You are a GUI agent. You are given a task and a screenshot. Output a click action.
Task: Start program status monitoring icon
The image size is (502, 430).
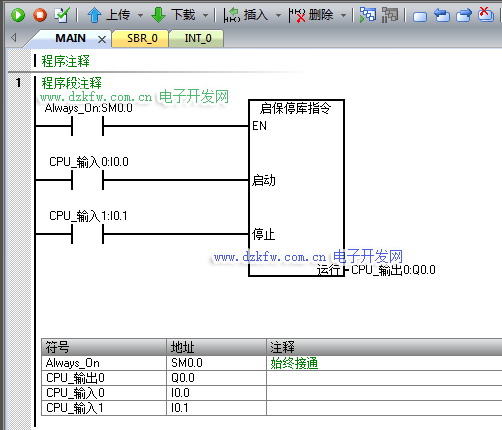coord(368,15)
